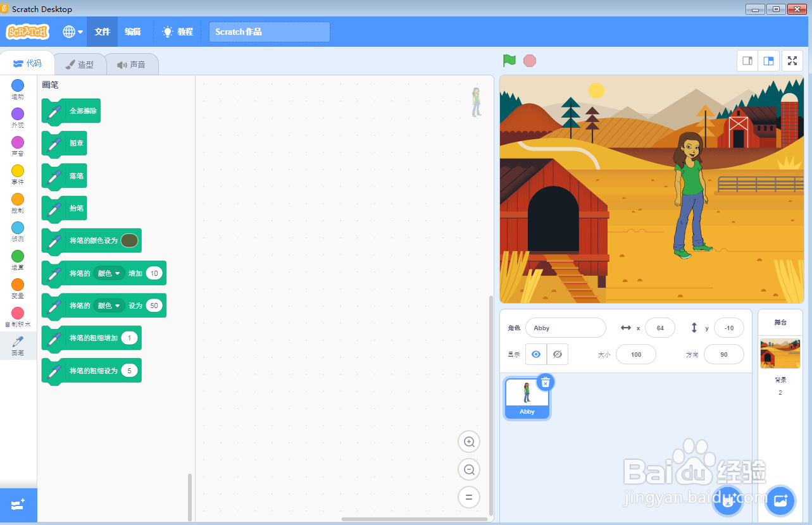Show the Abby sprite with the eye toggle
The width and height of the screenshot is (812, 525).
click(x=535, y=354)
